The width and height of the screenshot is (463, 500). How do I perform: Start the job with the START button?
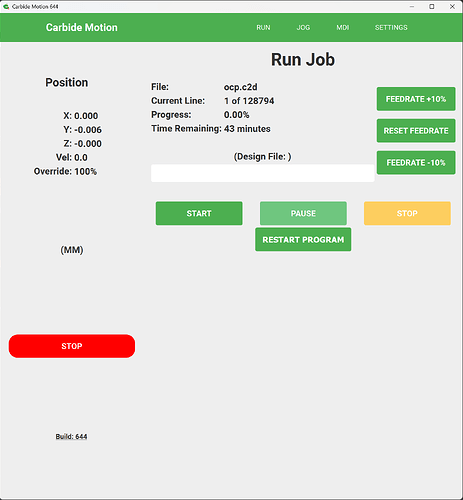pos(199,213)
